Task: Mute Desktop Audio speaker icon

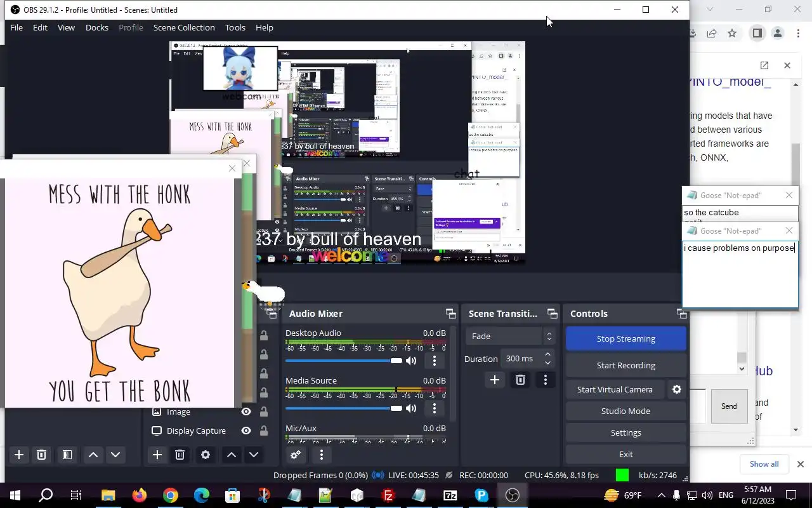Action: (x=412, y=361)
